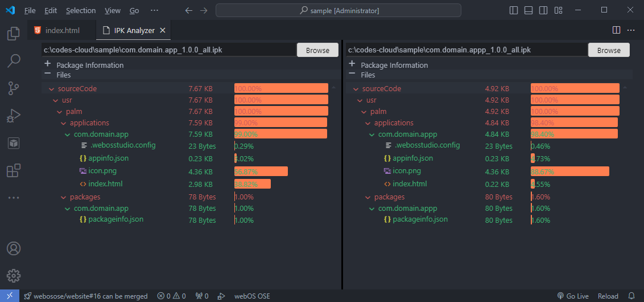Click Browse button for left IPK file
This screenshot has width=644, height=302.
pos(317,50)
